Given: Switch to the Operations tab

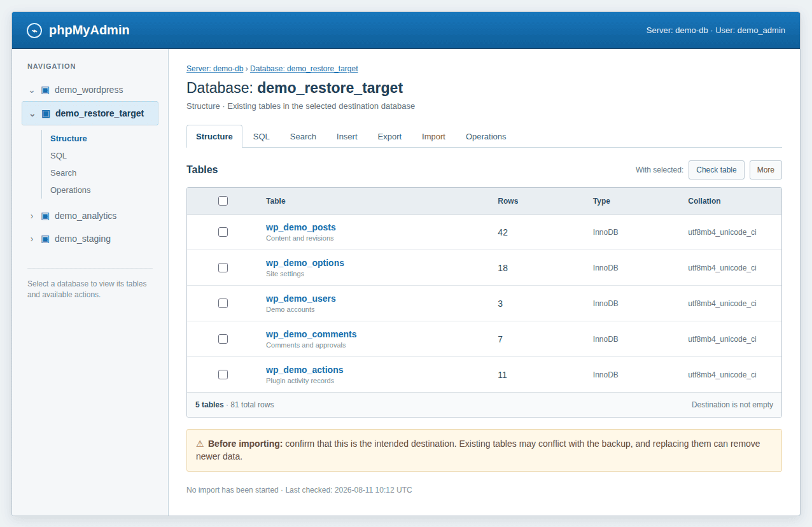Looking at the screenshot, I should point(486,136).
